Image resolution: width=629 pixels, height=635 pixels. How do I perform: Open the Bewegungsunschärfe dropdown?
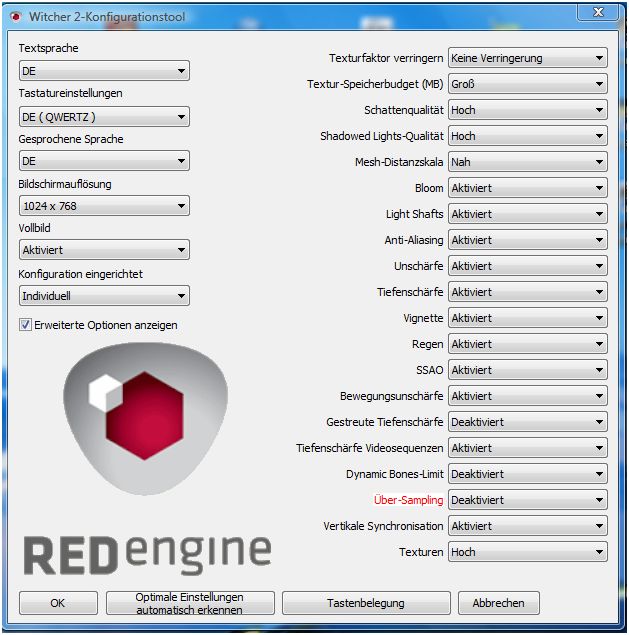[x=528, y=396]
